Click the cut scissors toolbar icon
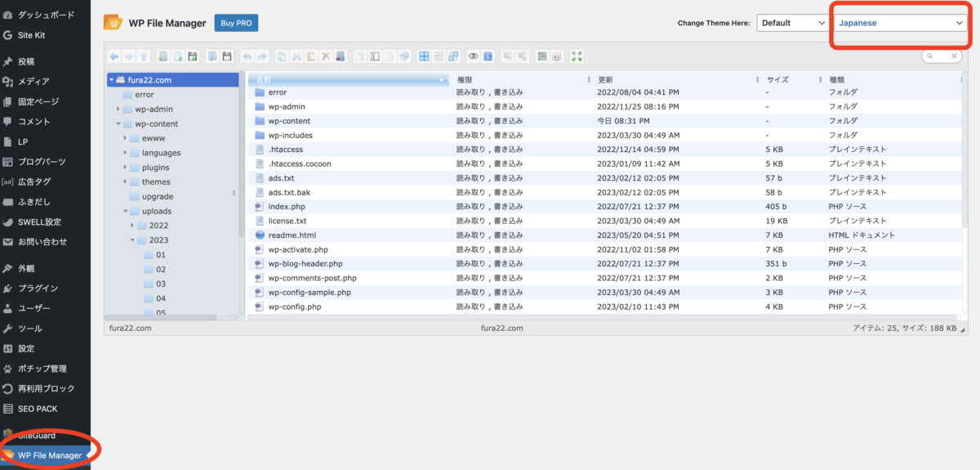Viewport: 980px width, 470px height. pos(296,56)
